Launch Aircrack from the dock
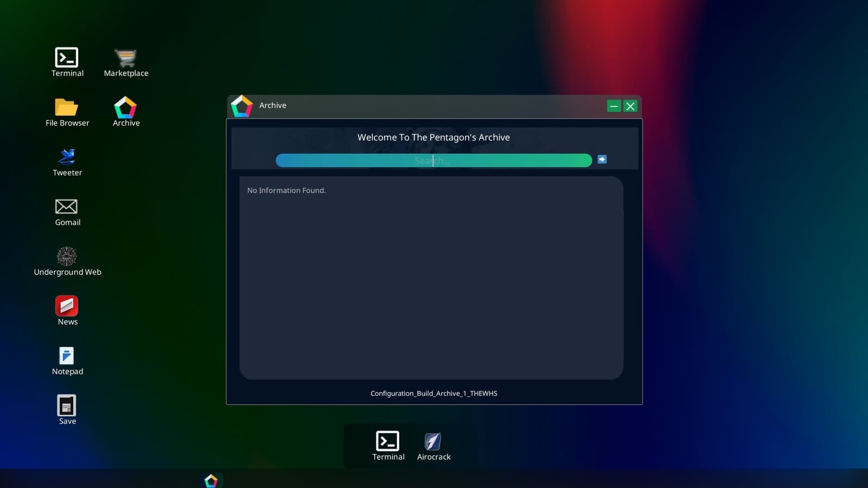This screenshot has width=868, height=488. pyautogui.click(x=433, y=441)
